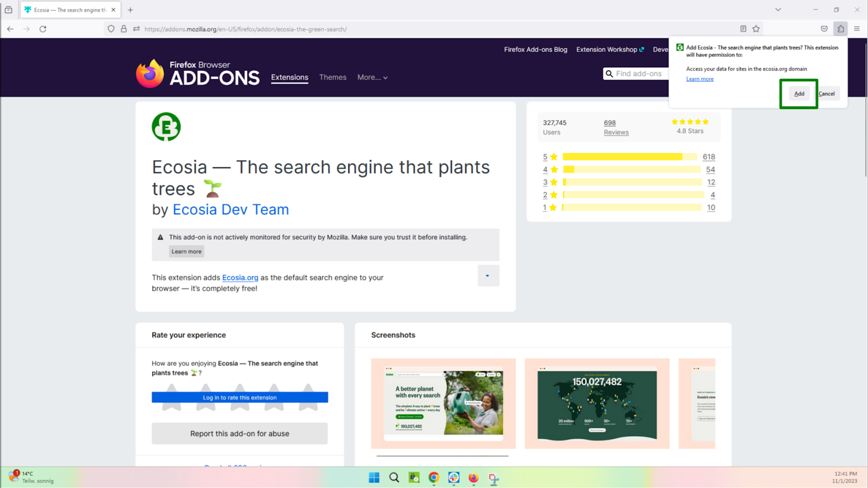
Task: Open the Ecosia.org link in description
Action: 240,277
